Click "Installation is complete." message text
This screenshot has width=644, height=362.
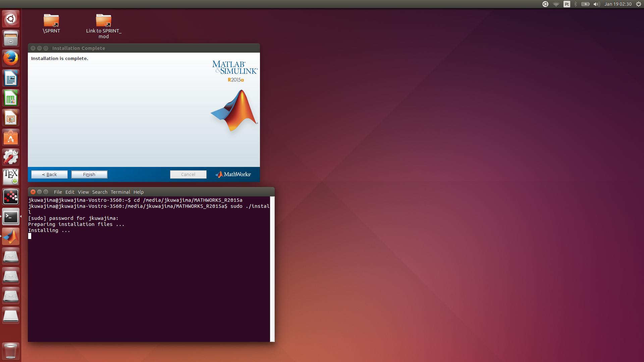60,58
